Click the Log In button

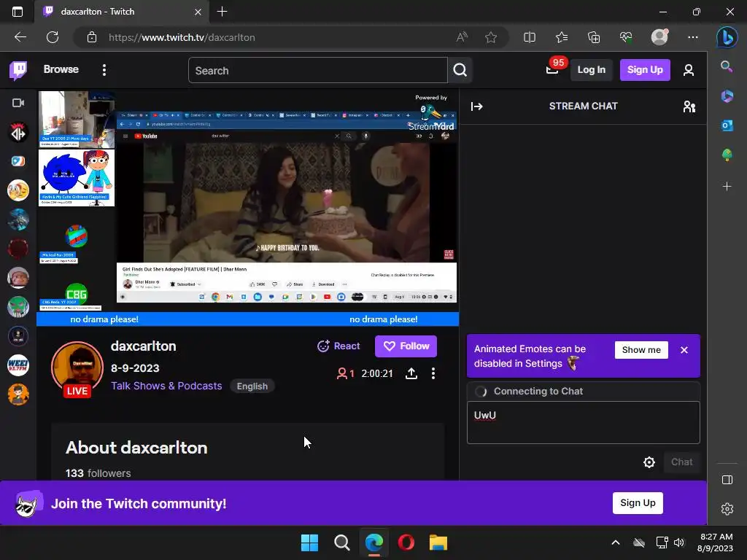tap(591, 70)
